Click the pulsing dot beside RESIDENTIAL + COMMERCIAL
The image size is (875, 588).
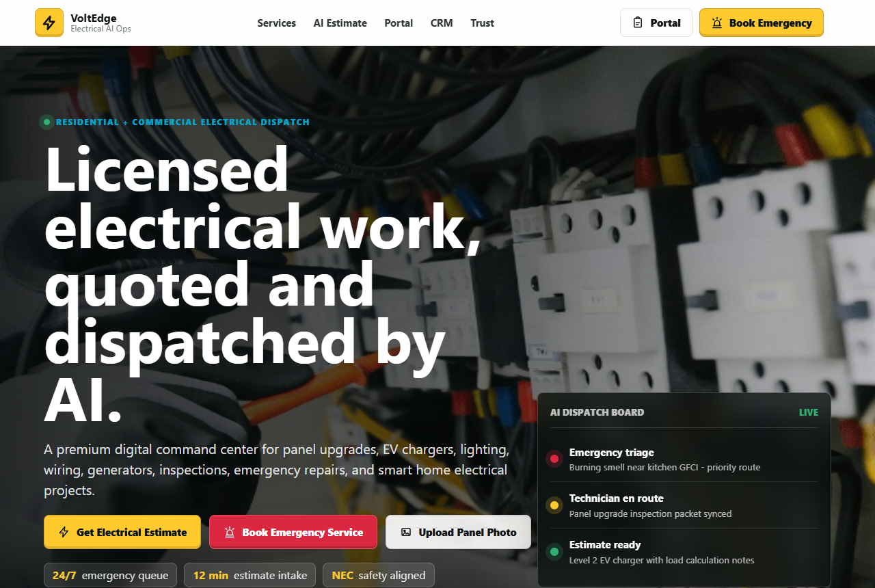pyautogui.click(x=46, y=122)
